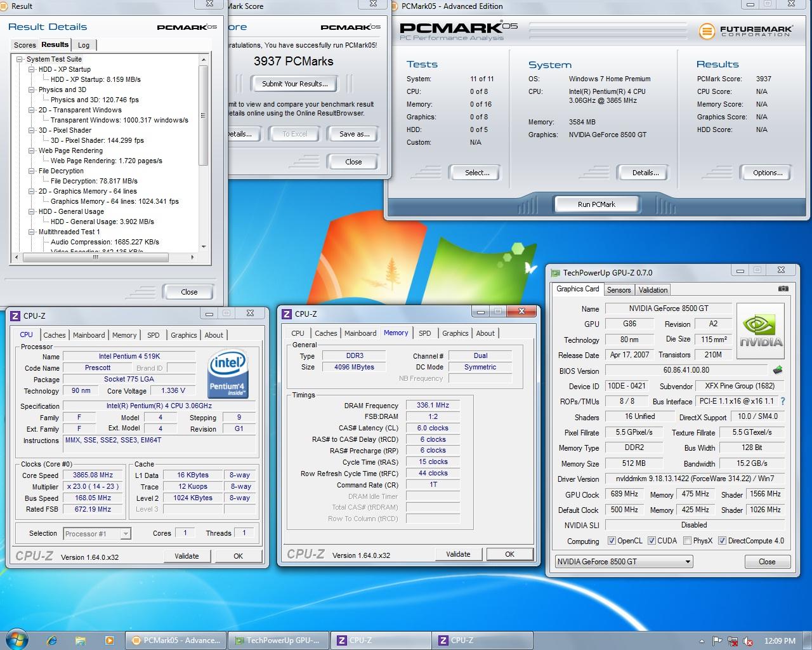Click the NVIDIA logo in GPU-Z
Viewport: 812px width, 650px height.
pyautogui.click(x=761, y=330)
